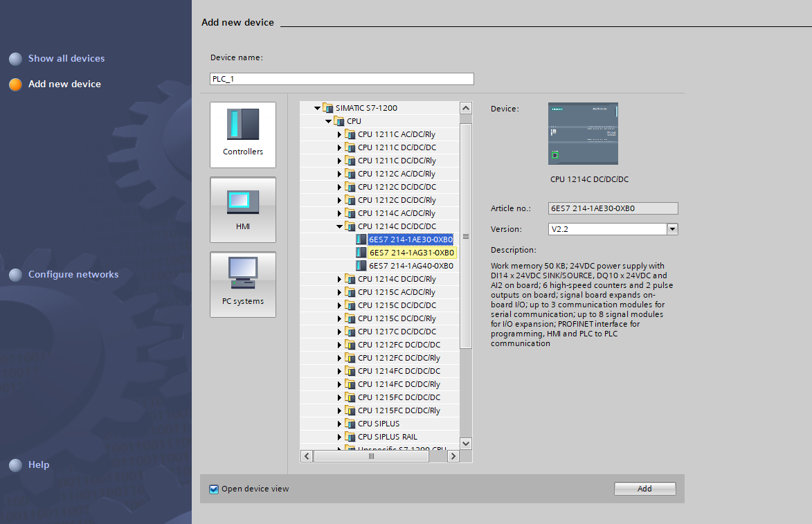Click the Help bullet icon
This screenshot has width=812, height=524.
click(x=15, y=465)
